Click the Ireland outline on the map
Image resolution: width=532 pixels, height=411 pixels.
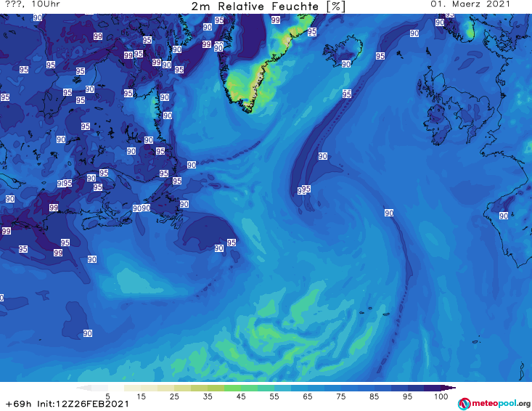[x=438, y=124]
